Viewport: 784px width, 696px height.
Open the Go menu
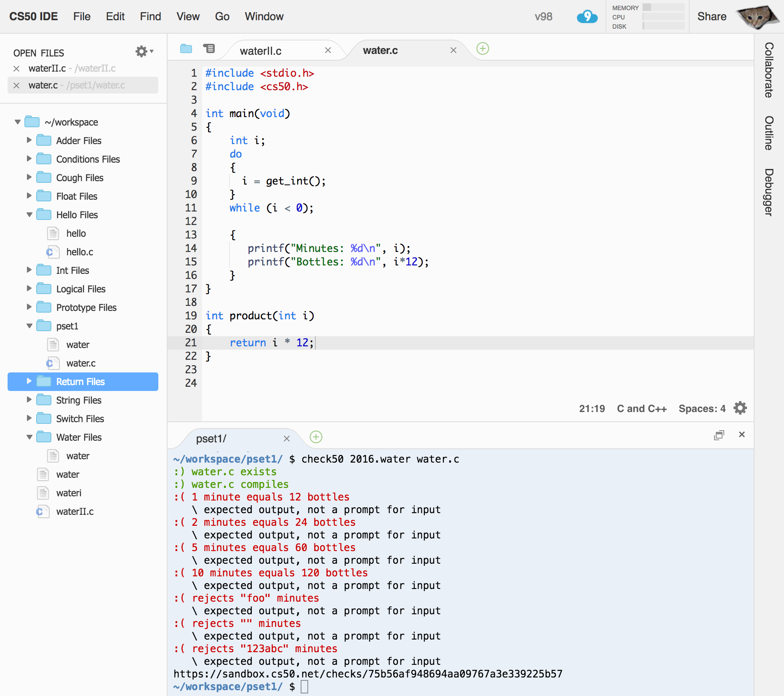[x=222, y=16]
